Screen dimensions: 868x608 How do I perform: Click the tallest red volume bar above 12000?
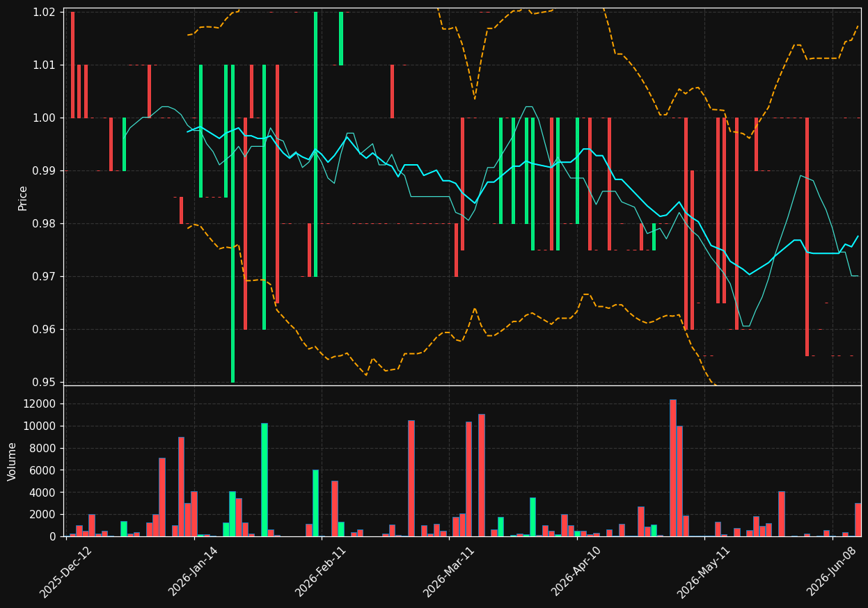click(x=673, y=467)
